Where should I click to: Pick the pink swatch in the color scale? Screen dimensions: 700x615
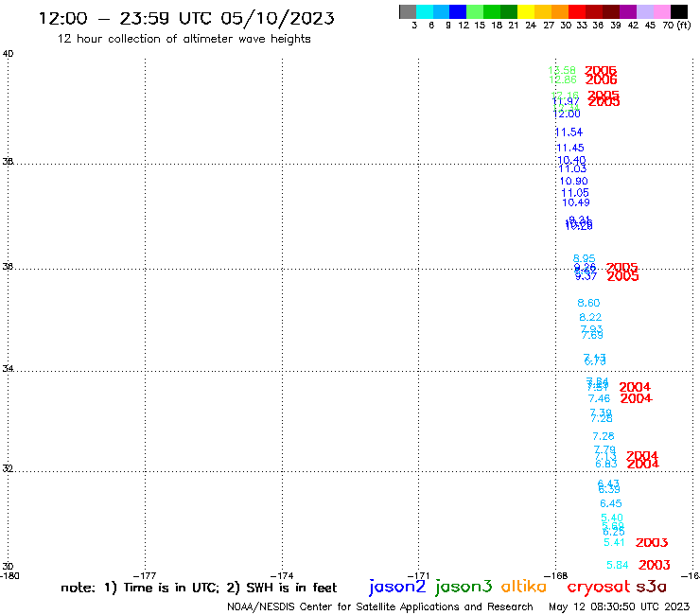point(661,12)
